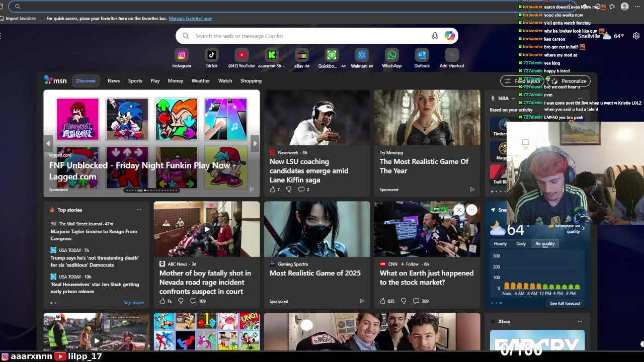Show previous slide in FNF carousel
This screenshot has width=644, height=362.
(48, 143)
